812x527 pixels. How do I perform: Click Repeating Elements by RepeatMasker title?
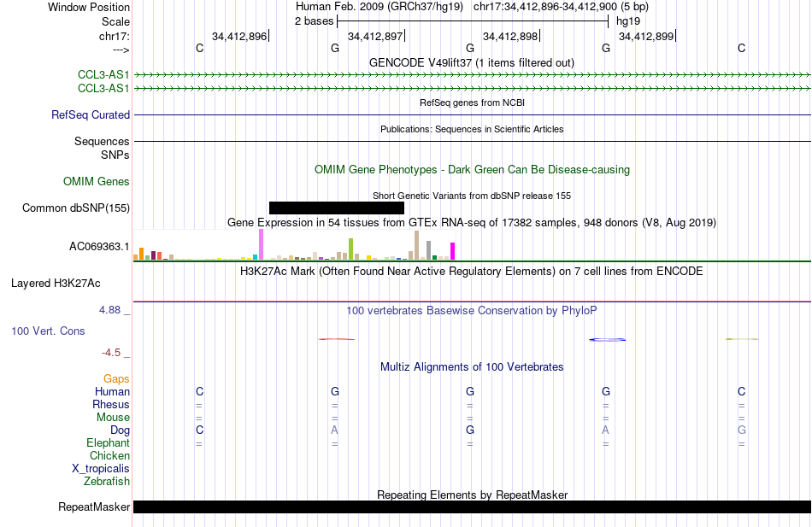pyautogui.click(x=472, y=495)
